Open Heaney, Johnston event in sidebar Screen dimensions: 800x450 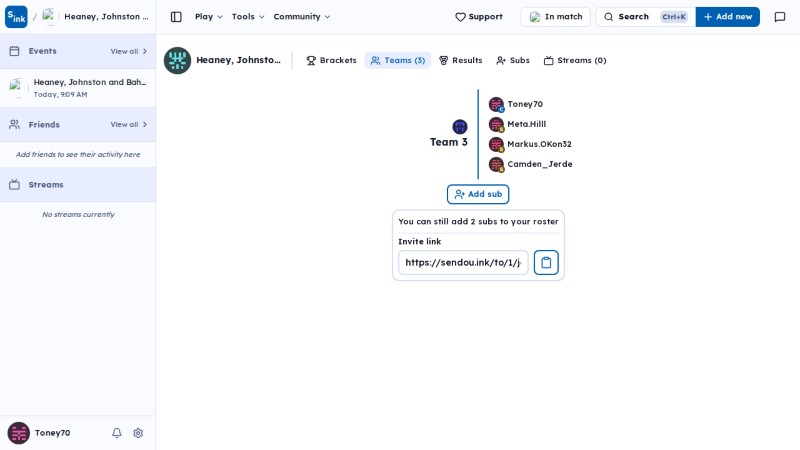tap(78, 88)
